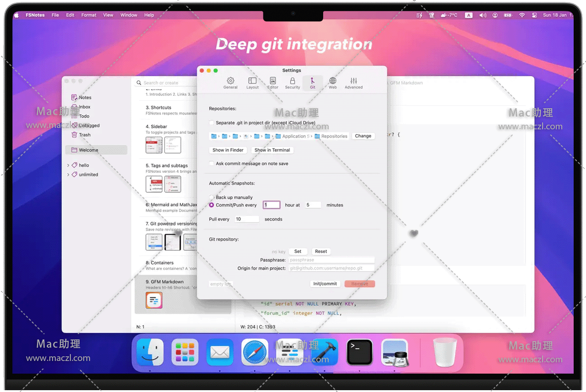Open the View menu
The image size is (586, 392).
click(x=108, y=15)
